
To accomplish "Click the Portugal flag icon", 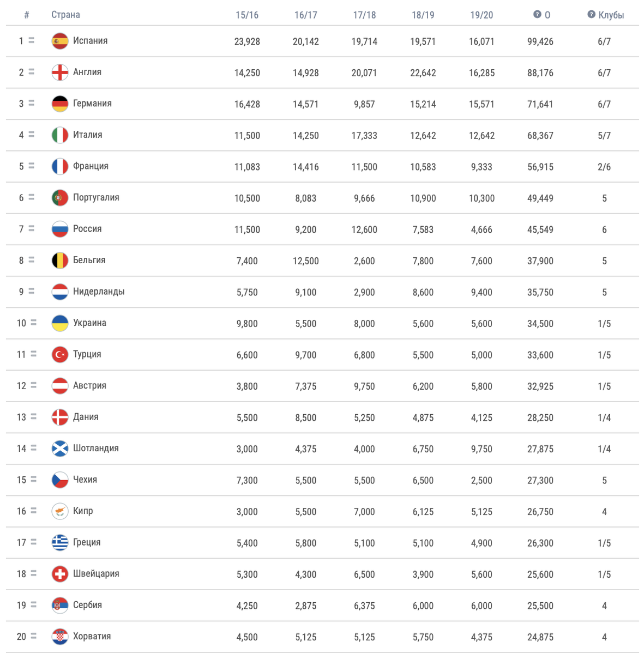I will (60, 198).
